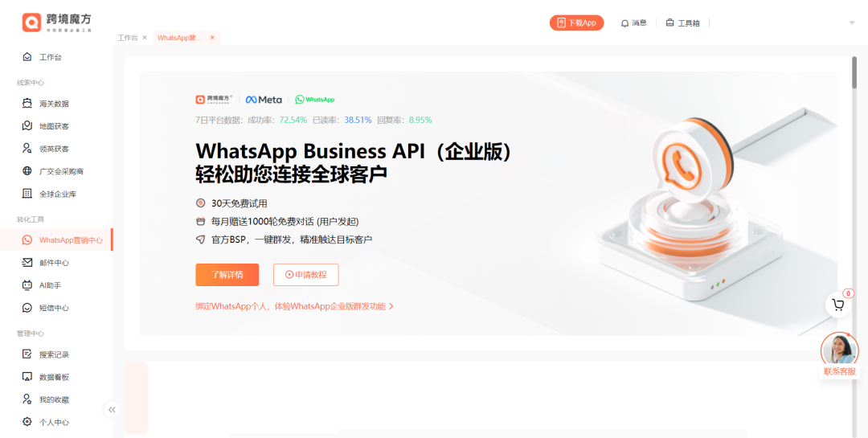Screen dimensions: 868x438
Task: Switch to the 工作台 tab
Action: (127, 38)
